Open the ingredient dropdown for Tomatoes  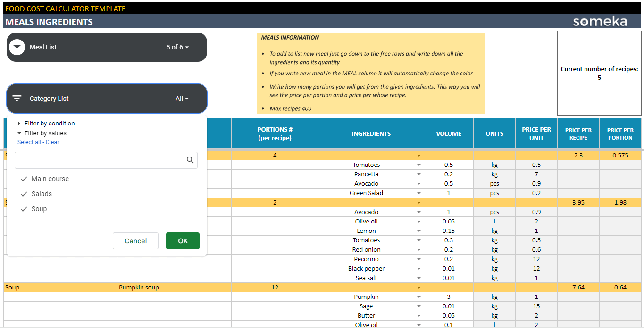point(418,165)
